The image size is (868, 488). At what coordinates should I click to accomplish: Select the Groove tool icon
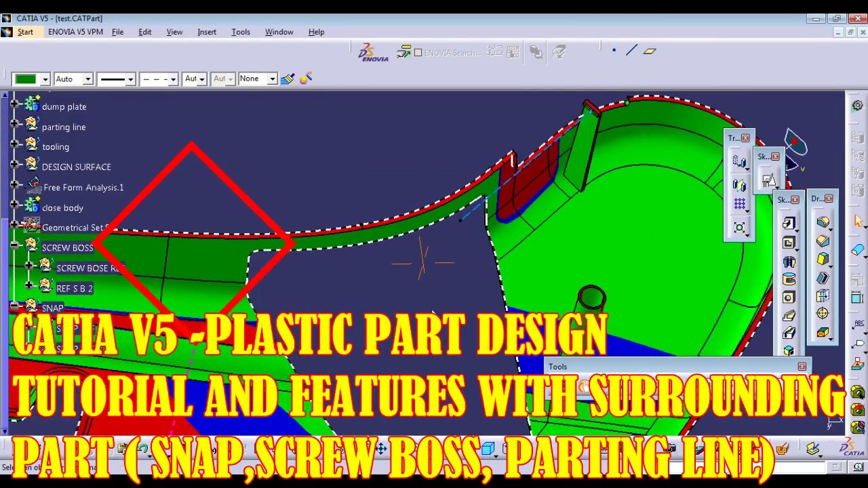pos(788,279)
